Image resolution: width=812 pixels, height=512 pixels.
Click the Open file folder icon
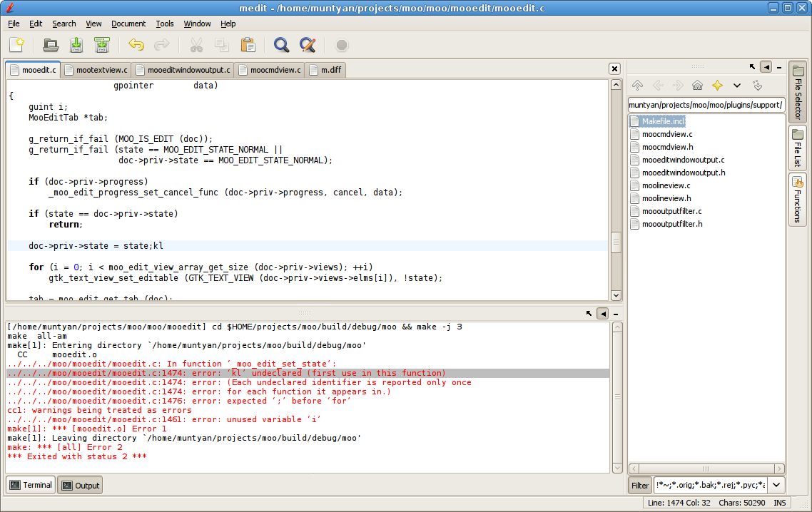tap(51, 45)
